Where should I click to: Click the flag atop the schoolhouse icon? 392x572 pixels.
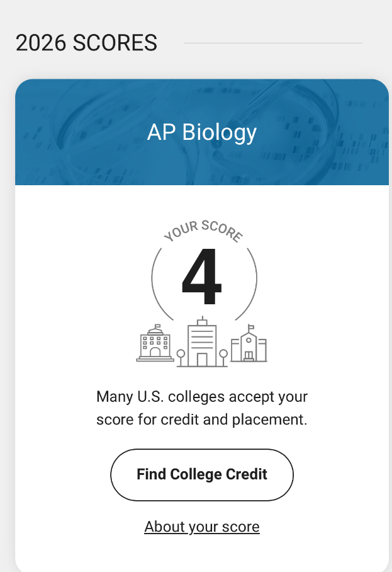251,328
